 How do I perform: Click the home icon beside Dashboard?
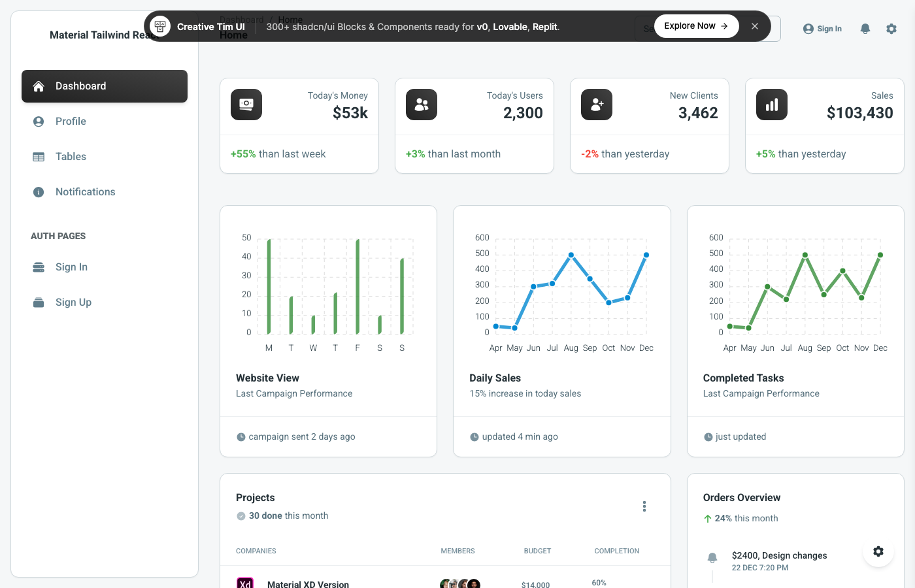tap(40, 86)
